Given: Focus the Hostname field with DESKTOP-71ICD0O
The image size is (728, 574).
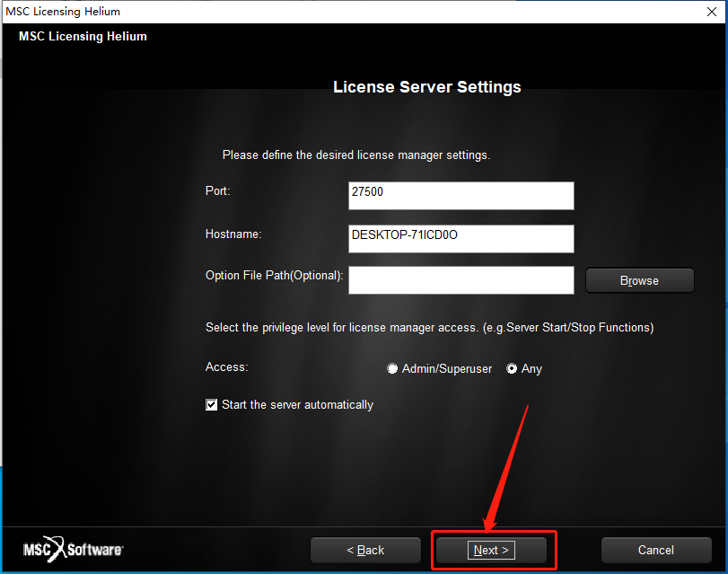Looking at the screenshot, I should 461,239.
